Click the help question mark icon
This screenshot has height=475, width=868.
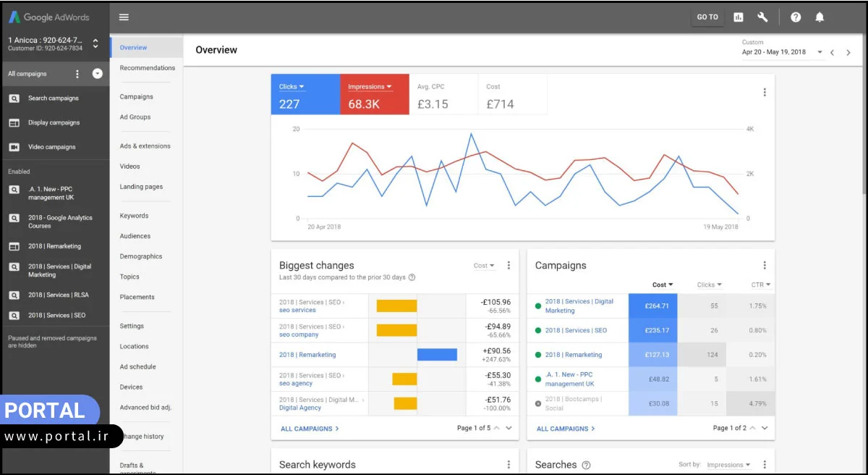pos(796,17)
